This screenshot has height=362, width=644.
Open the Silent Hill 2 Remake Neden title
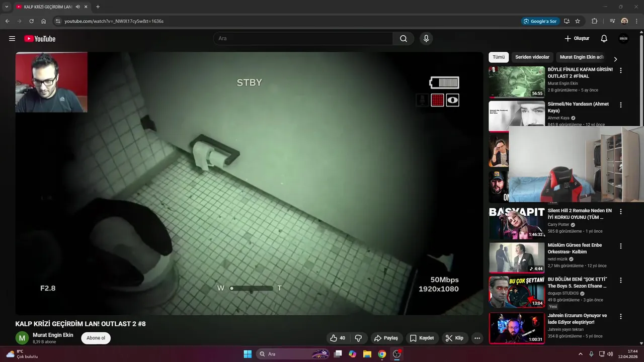point(580,214)
